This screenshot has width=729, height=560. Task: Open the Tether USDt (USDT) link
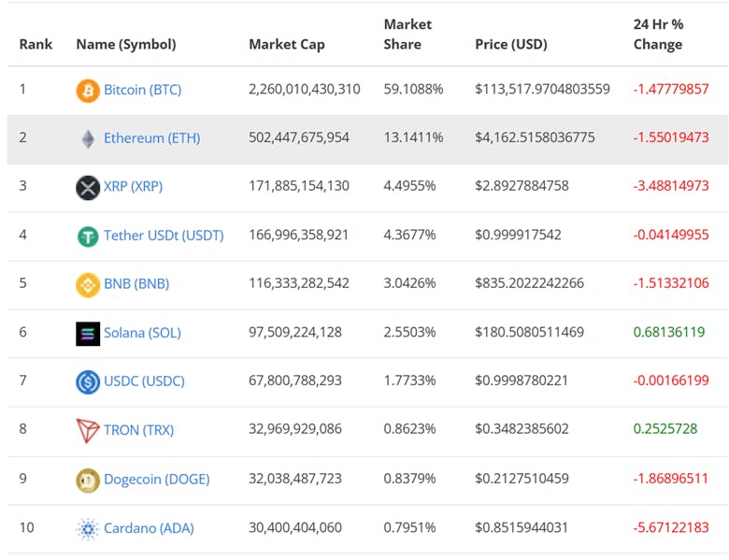pyautogui.click(x=164, y=236)
